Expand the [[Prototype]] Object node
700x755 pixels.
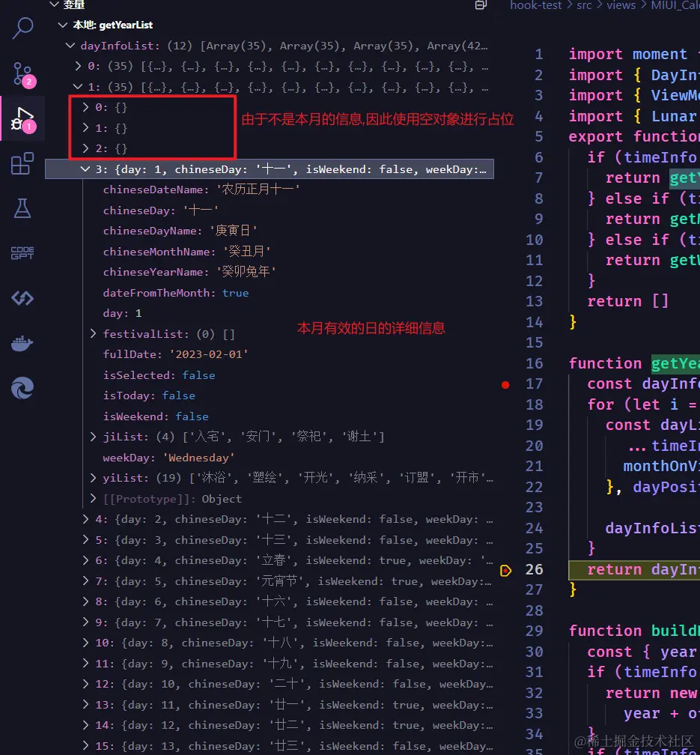click(x=94, y=498)
